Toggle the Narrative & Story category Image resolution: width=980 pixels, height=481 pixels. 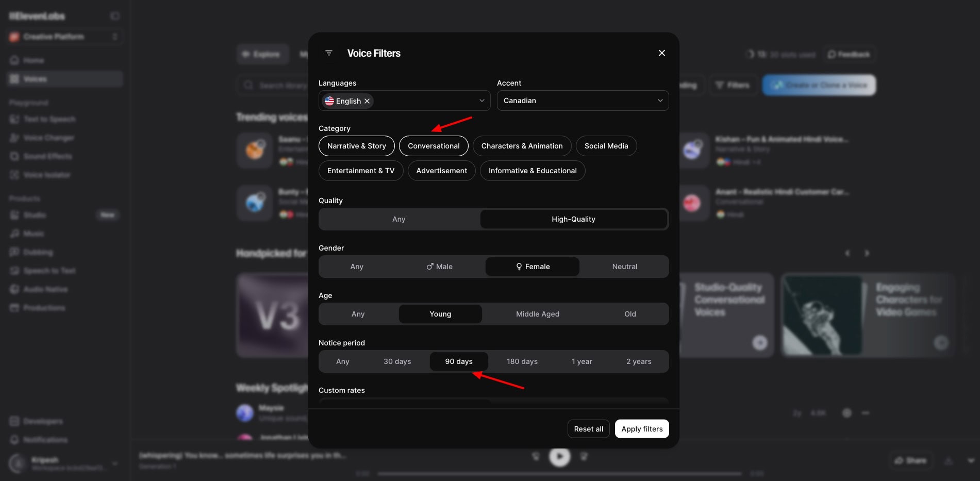[x=356, y=146]
